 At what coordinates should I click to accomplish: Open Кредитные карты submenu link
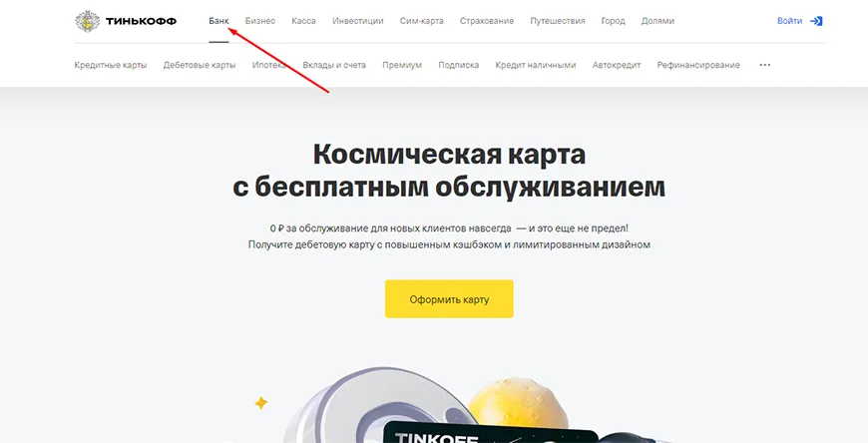click(111, 65)
